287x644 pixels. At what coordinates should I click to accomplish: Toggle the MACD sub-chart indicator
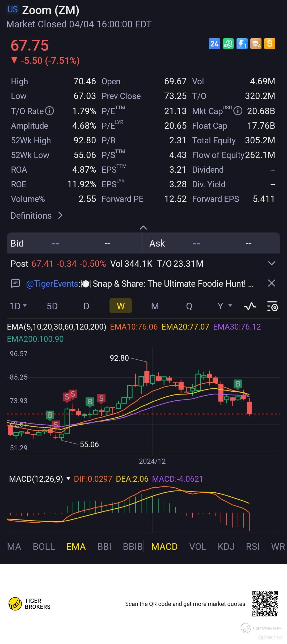(164, 546)
